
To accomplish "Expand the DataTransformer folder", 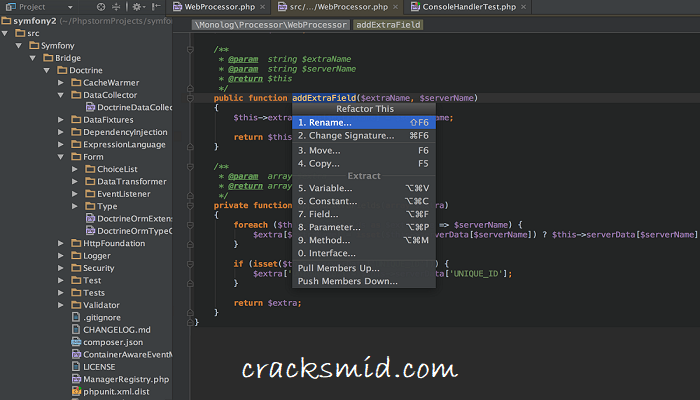I will tap(75, 182).
